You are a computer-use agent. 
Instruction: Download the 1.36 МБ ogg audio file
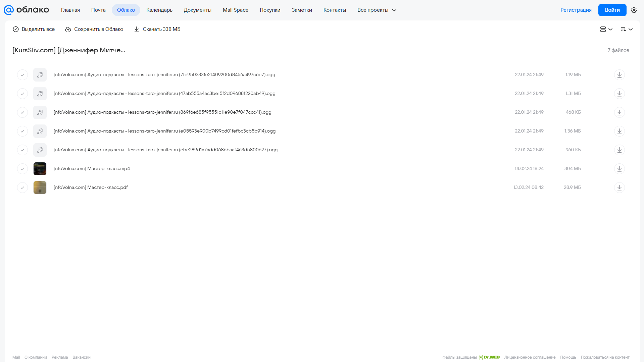[619, 131]
